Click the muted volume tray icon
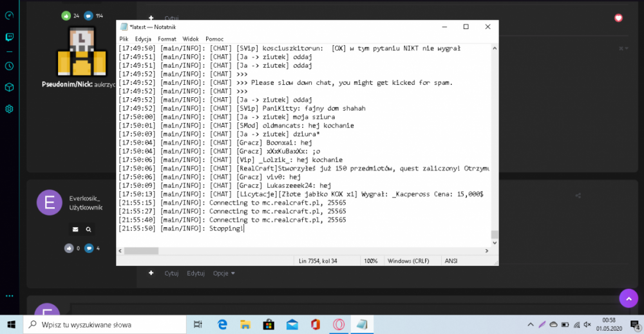Viewport: 644px width, 334px height. 587,324
